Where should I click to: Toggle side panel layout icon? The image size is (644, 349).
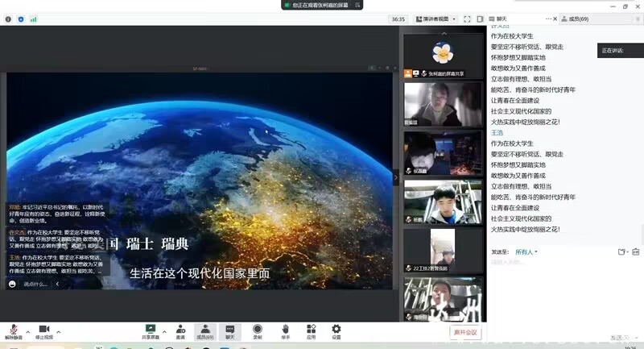click(x=480, y=19)
